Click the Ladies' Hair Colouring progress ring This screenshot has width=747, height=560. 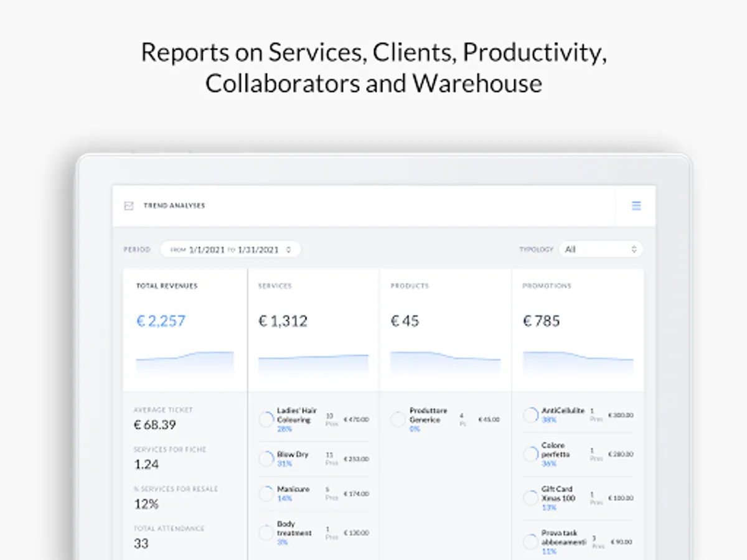pos(266,419)
